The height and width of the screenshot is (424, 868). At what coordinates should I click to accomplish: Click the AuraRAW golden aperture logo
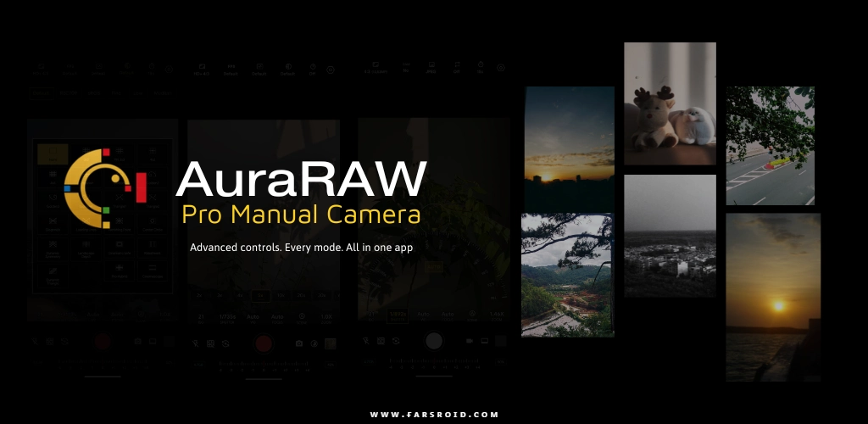105,188
